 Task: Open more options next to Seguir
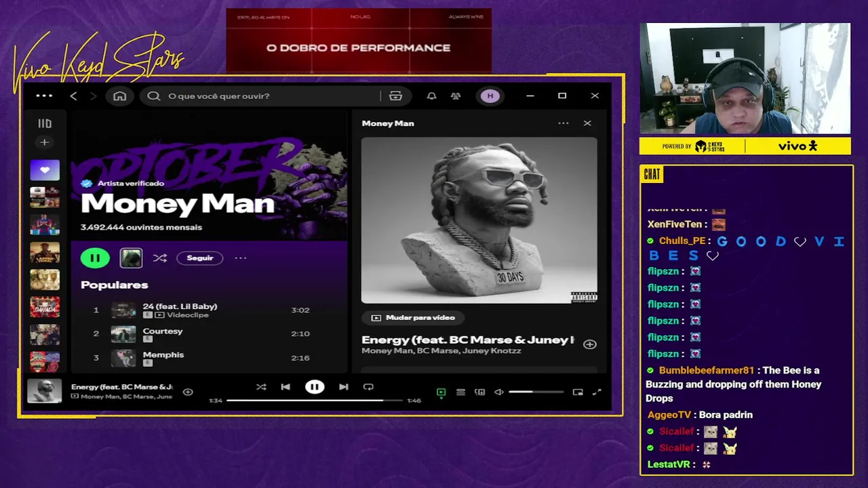pos(241,258)
